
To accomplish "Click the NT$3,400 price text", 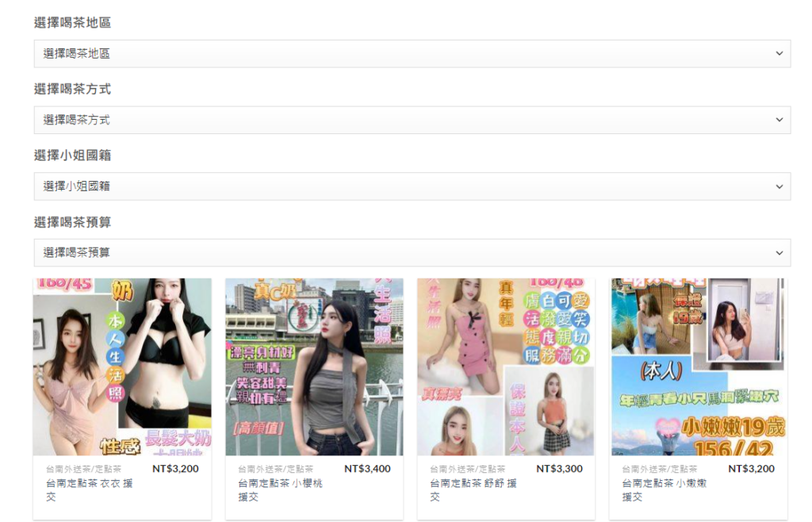I will point(367,469).
